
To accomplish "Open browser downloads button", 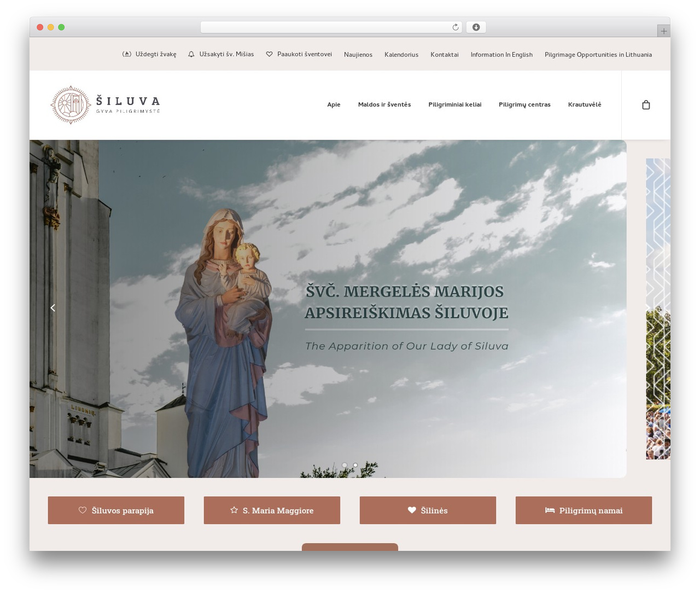I will point(476,27).
